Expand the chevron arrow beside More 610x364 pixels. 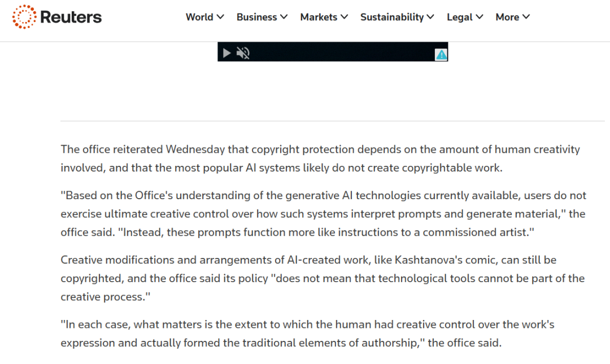[526, 17]
